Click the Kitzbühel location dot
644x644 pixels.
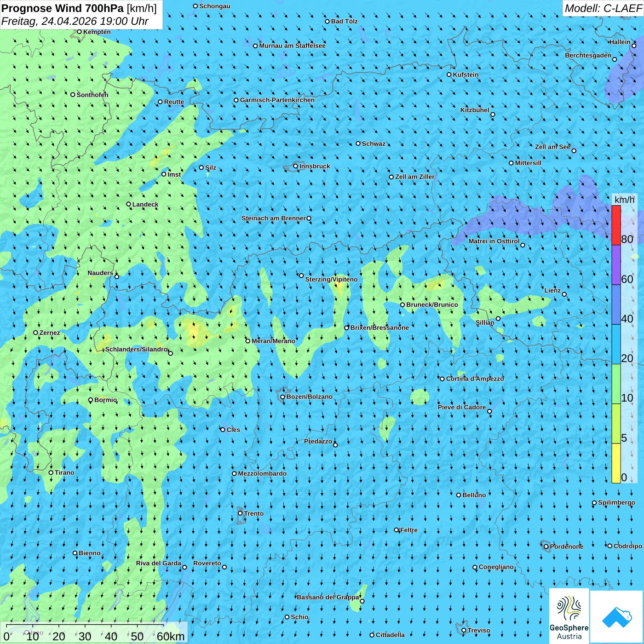[x=493, y=115]
